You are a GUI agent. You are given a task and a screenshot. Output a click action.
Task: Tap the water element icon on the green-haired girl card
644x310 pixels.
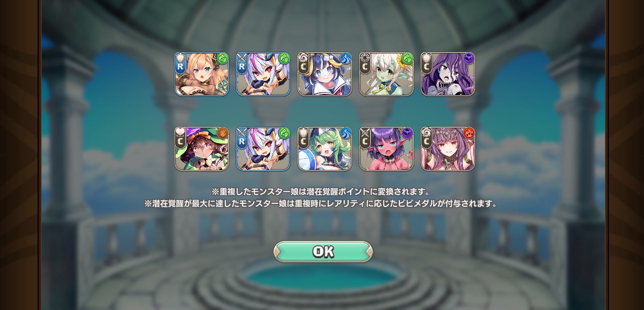[x=346, y=133]
